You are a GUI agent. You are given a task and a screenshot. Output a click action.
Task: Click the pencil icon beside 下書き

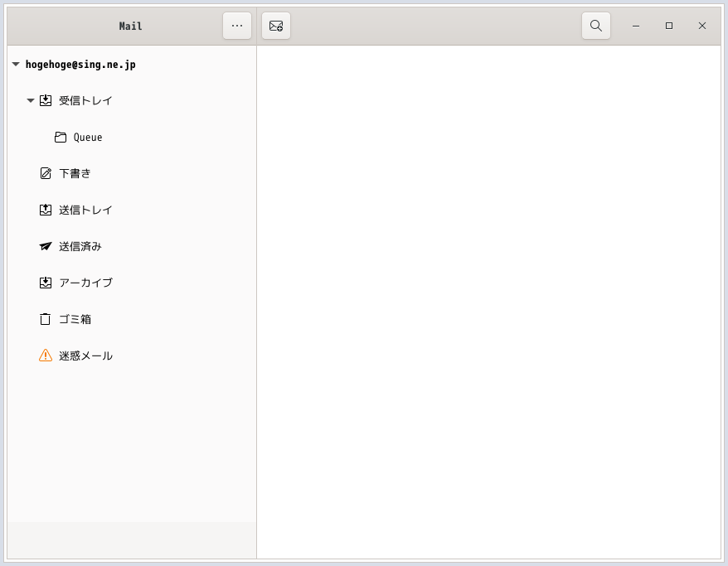pos(46,173)
